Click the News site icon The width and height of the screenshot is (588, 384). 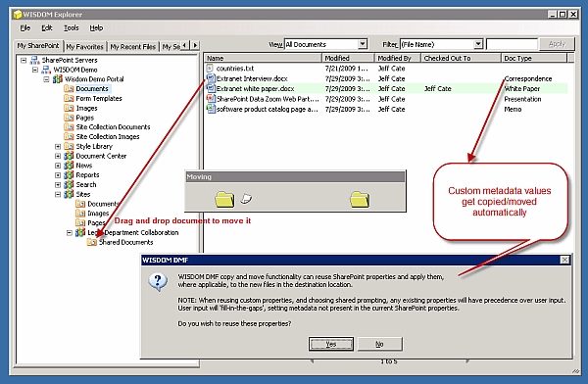[69, 166]
